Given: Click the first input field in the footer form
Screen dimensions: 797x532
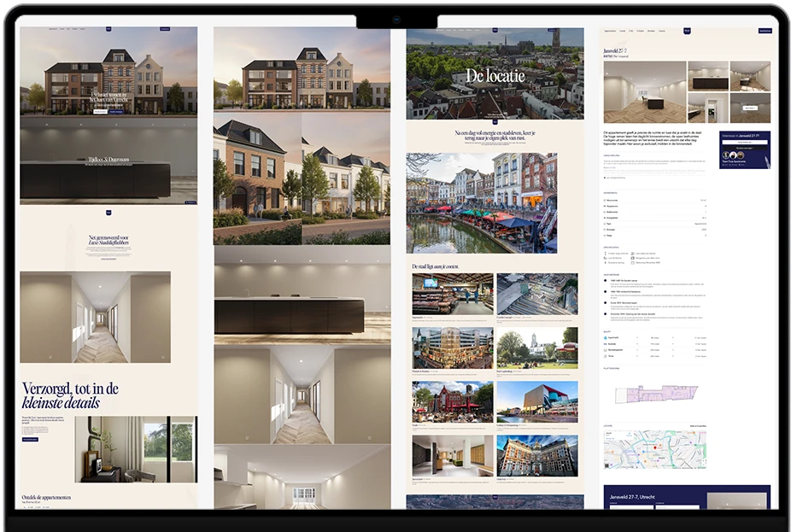Looking at the screenshot, I should click(x=632, y=507).
